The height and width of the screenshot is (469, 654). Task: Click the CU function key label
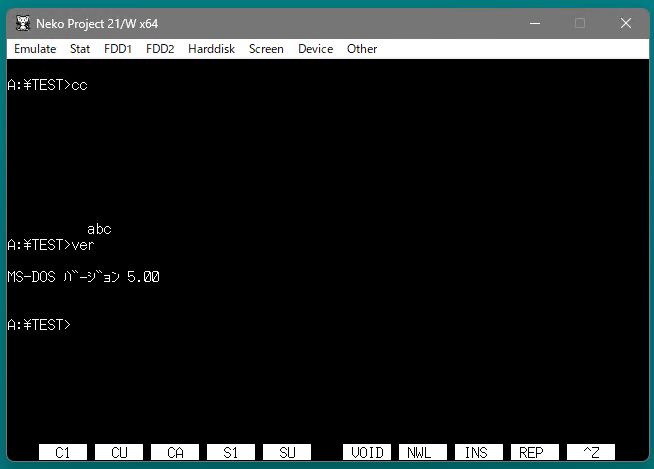[x=119, y=452]
